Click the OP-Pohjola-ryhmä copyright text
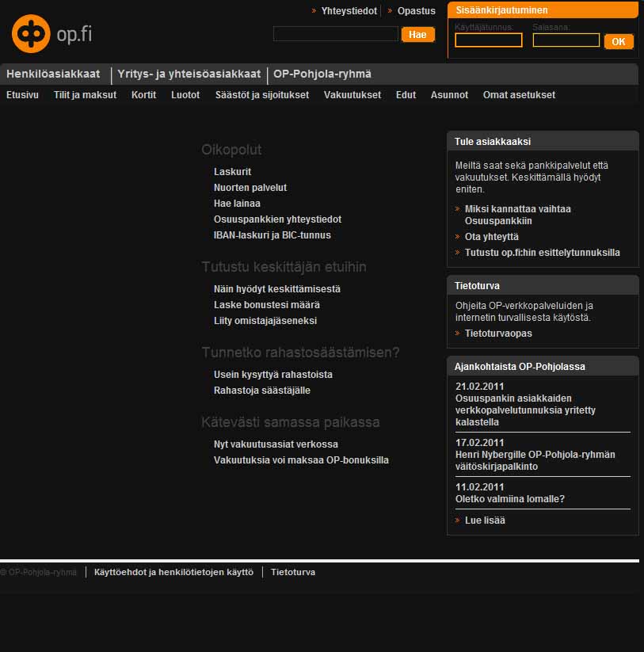Image resolution: width=644 pixels, height=652 pixels. tap(38, 572)
